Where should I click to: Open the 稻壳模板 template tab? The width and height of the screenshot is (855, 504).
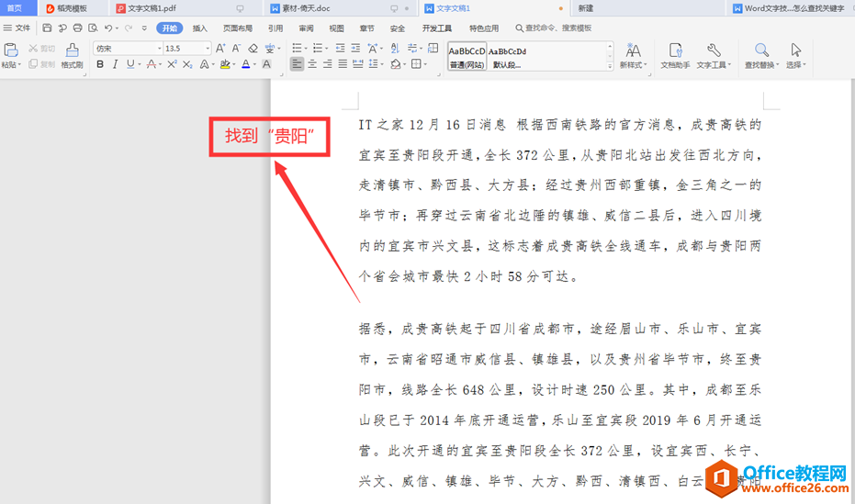coord(72,8)
